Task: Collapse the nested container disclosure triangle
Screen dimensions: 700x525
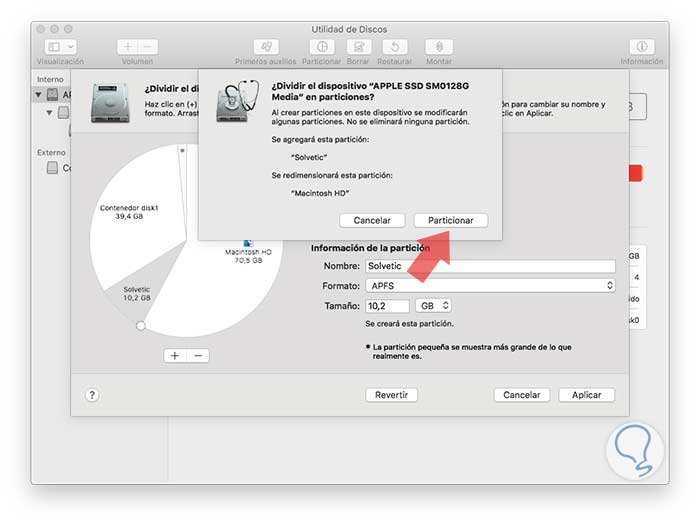Action: (49, 112)
